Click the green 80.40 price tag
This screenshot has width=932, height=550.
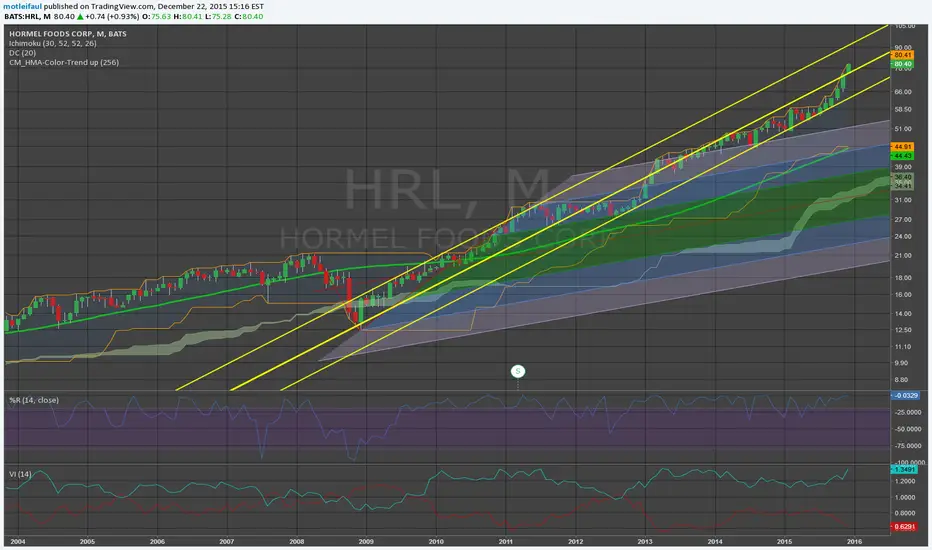coord(902,64)
